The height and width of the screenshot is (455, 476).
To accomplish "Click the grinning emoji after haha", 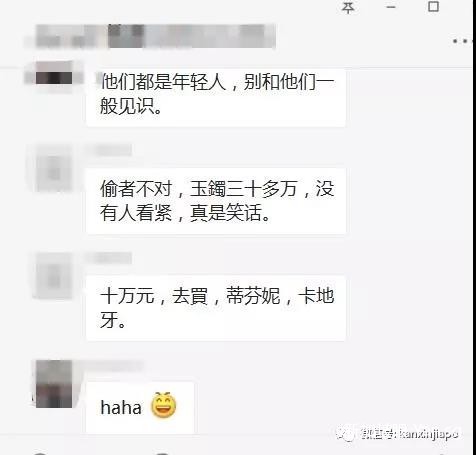I will click(163, 405).
